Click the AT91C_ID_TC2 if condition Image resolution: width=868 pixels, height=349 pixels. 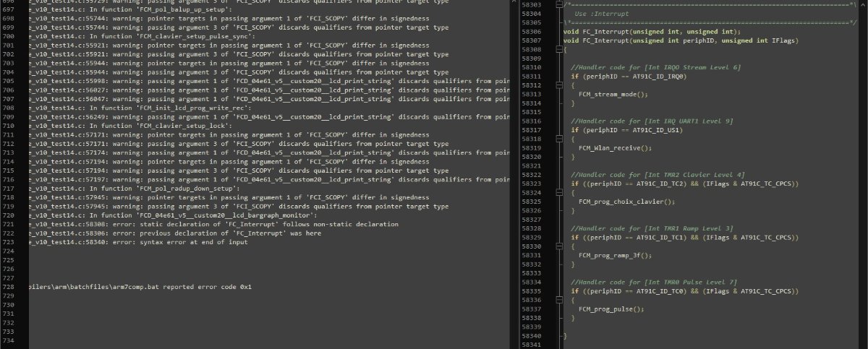click(684, 183)
